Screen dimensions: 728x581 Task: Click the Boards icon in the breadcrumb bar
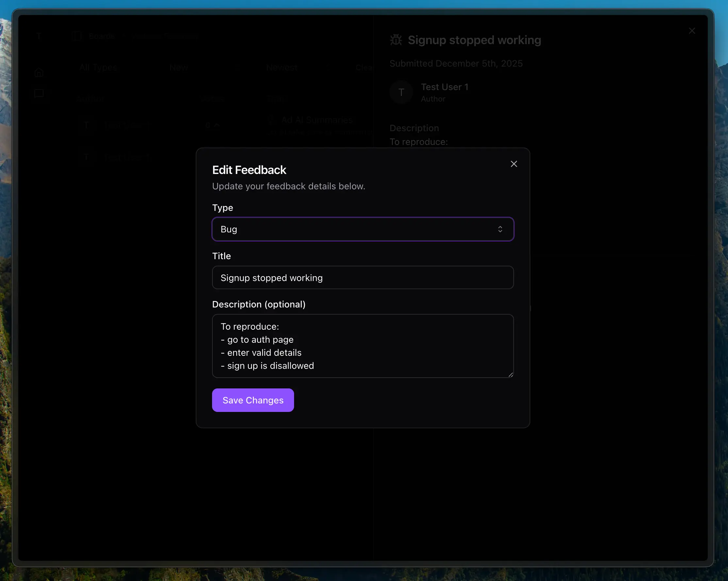point(77,36)
